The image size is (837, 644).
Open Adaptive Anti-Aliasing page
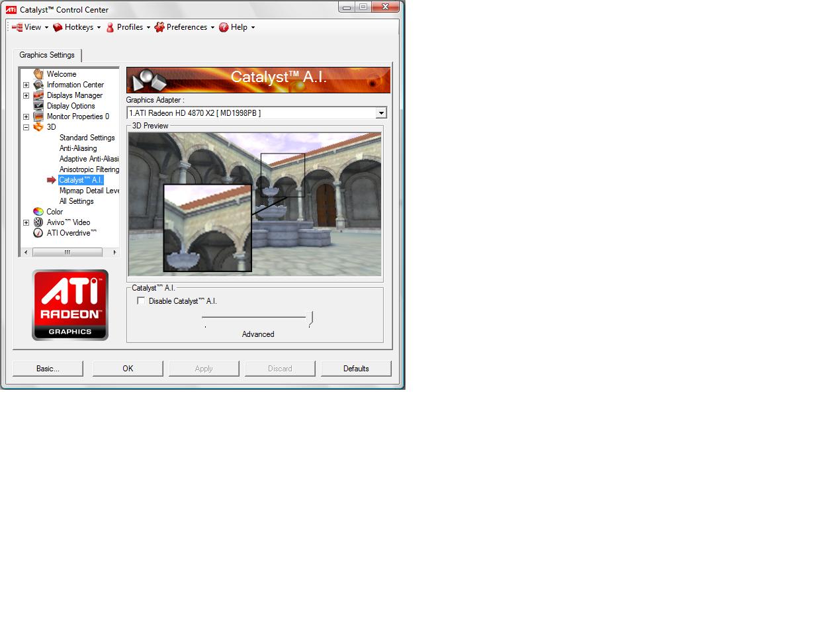pos(89,159)
